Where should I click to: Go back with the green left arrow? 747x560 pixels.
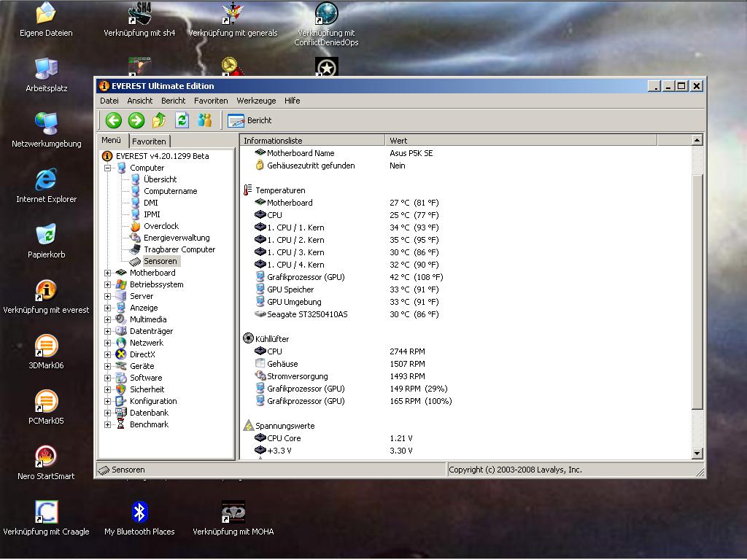click(x=113, y=120)
